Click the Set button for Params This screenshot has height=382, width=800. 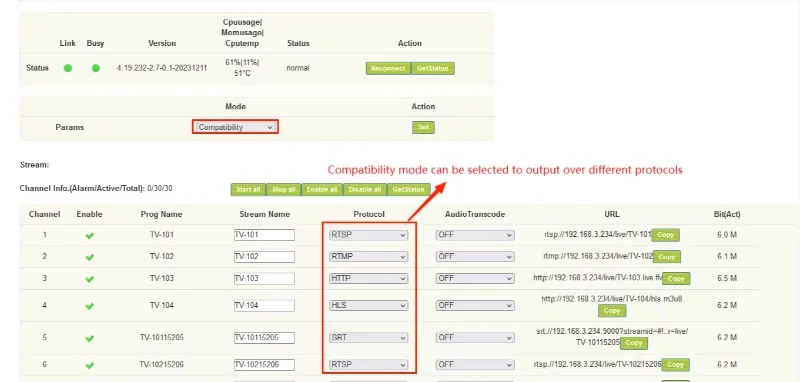(423, 128)
